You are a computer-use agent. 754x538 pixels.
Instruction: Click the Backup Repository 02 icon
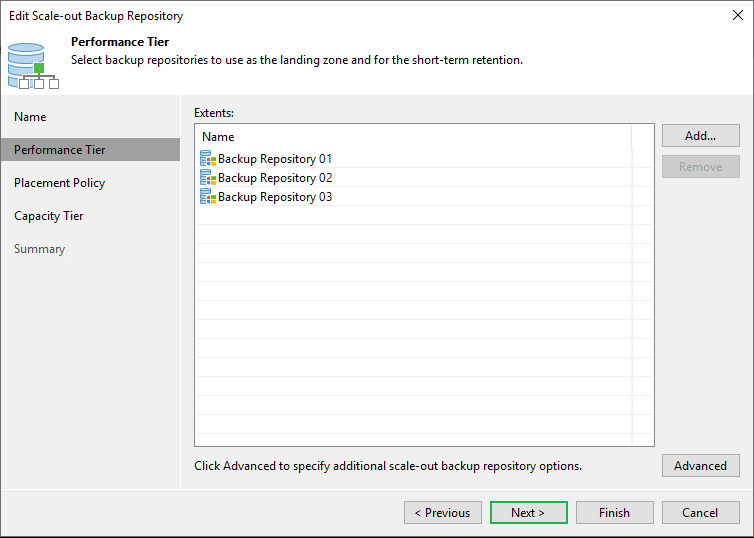208,178
